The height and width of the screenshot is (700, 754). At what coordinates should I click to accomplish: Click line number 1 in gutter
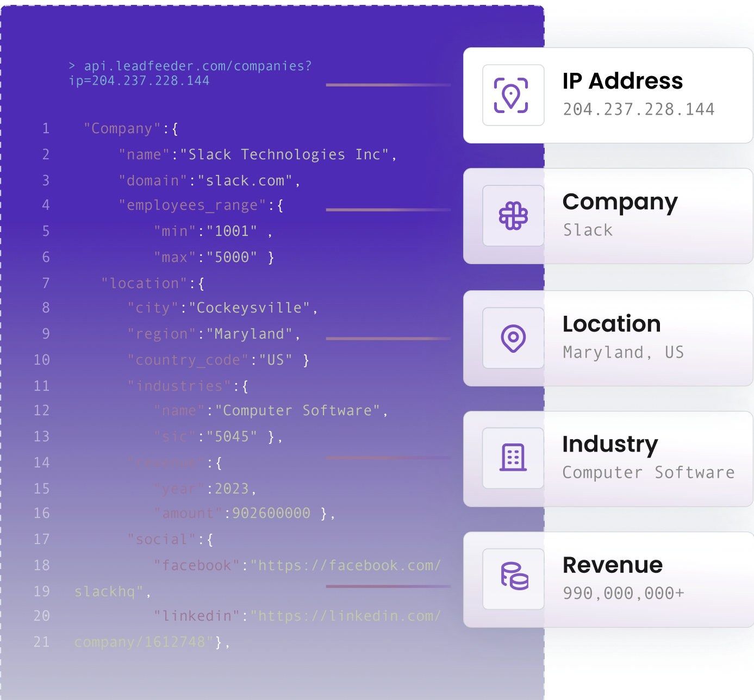click(46, 129)
